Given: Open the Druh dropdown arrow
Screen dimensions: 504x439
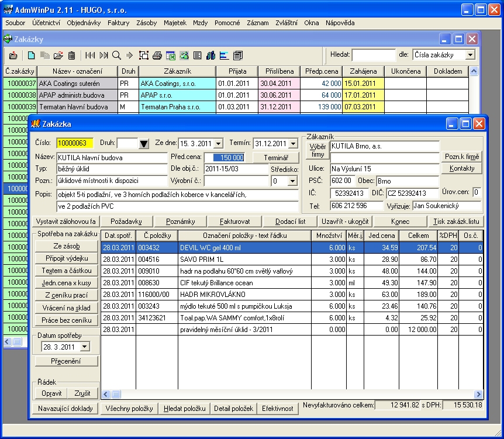Looking at the screenshot, I should tap(144, 144).
